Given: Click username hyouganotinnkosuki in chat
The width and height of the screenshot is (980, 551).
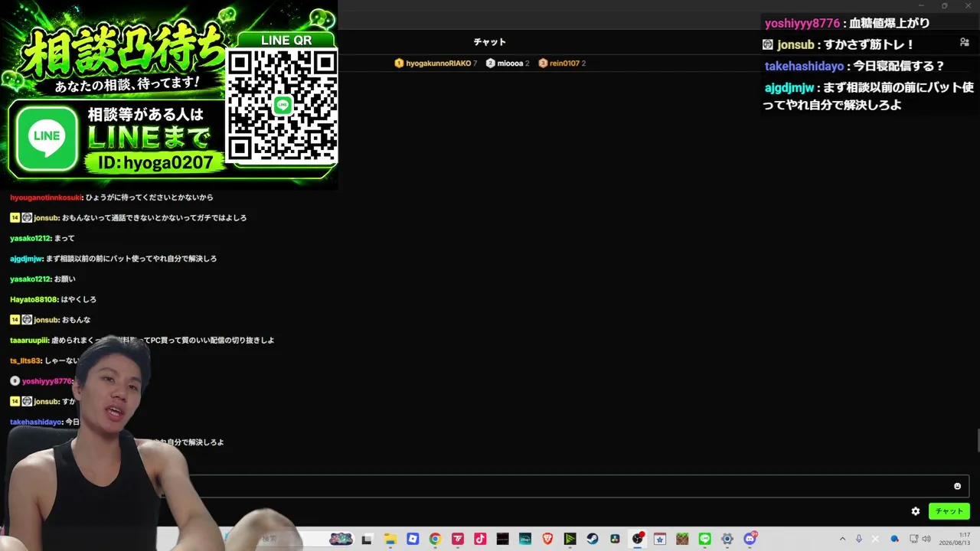Looking at the screenshot, I should coord(46,197).
